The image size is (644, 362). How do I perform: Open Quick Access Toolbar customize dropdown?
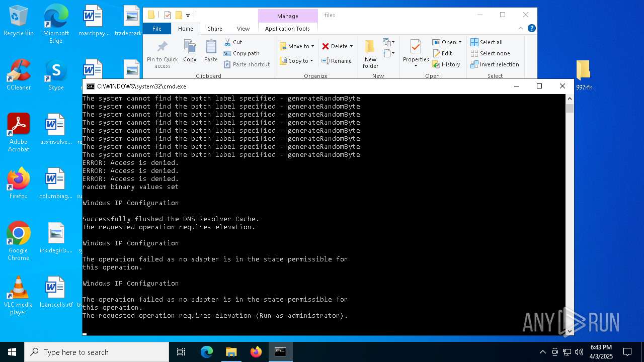(x=188, y=16)
